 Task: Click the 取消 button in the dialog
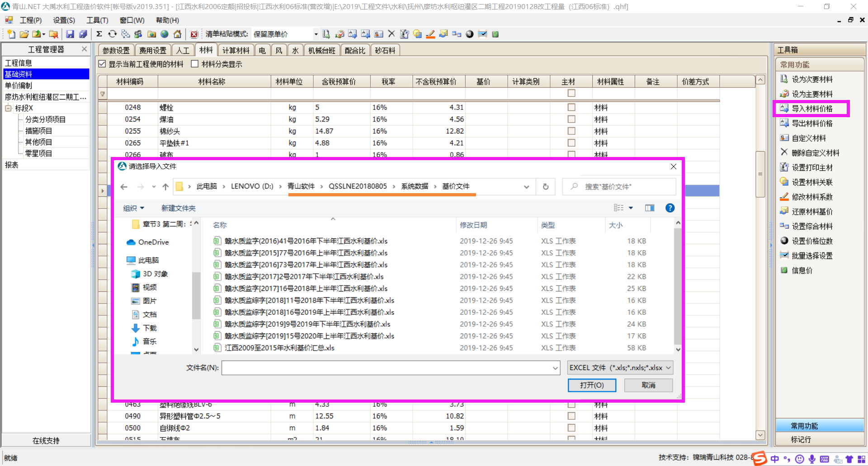click(648, 385)
